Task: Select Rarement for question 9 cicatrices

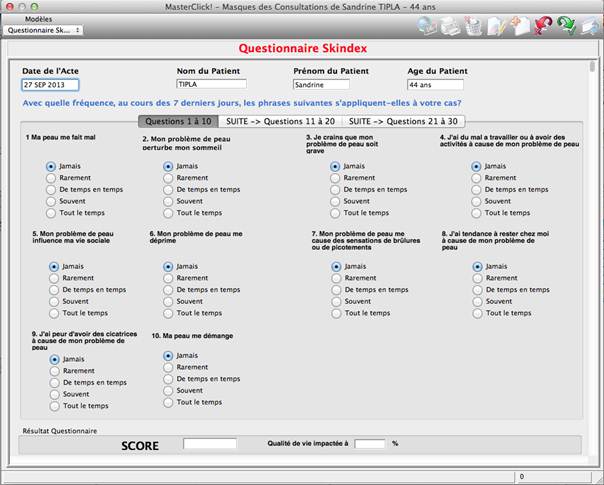Action: [x=55, y=371]
